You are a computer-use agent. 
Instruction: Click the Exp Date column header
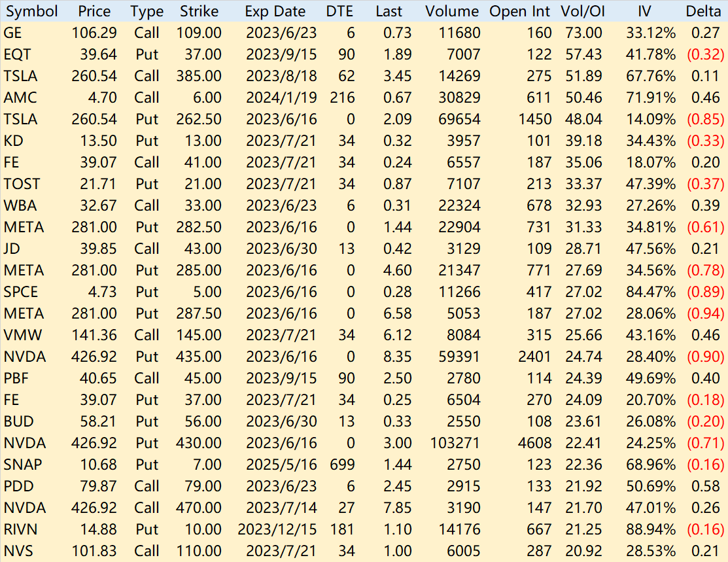[275, 11]
